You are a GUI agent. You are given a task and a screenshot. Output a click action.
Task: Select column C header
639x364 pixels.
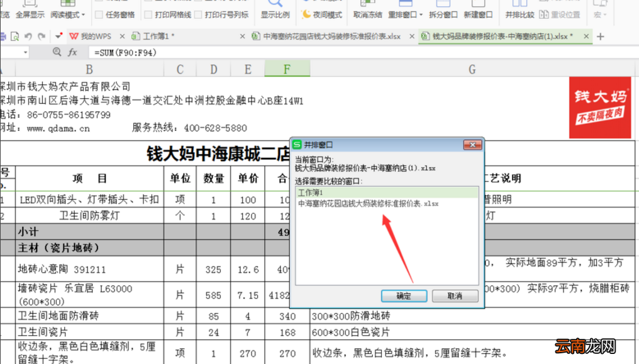coord(180,69)
